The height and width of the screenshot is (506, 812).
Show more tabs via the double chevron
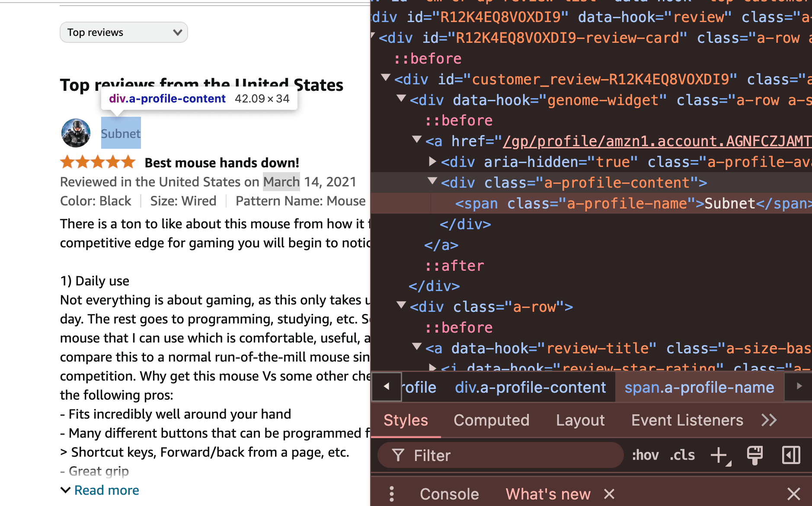[x=769, y=420]
